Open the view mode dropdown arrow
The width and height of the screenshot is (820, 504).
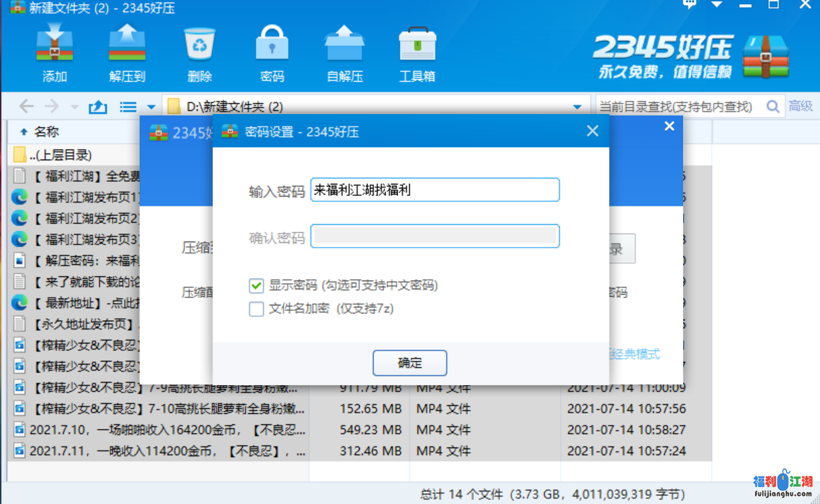(x=151, y=107)
